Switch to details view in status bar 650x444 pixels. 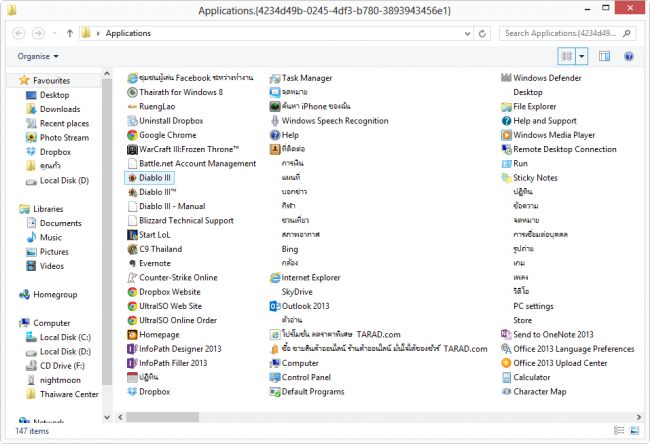(619, 430)
